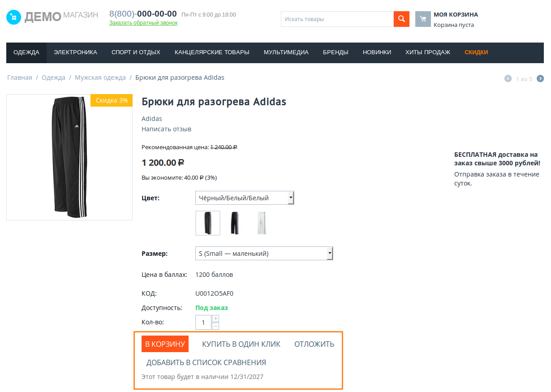Click the Демо Магазин logo icon

pos(14,17)
